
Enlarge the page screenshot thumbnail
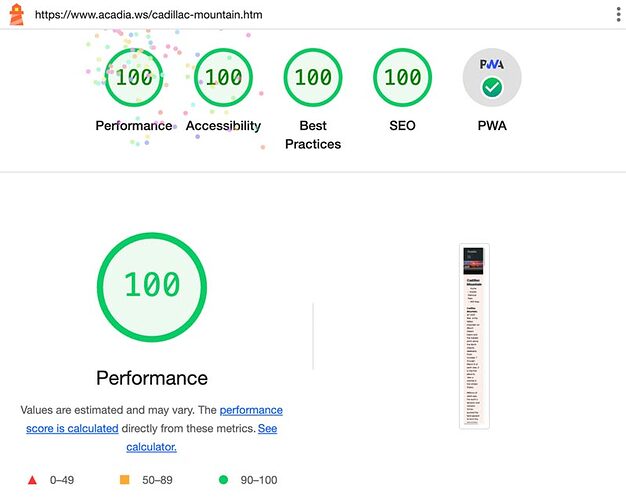tap(474, 336)
